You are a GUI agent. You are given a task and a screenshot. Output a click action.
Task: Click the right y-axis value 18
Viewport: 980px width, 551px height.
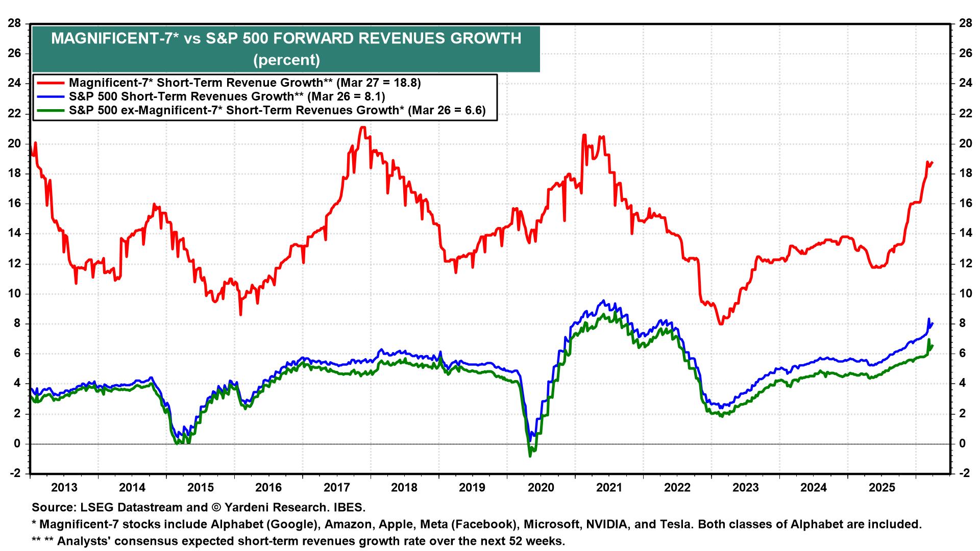[965, 173]
